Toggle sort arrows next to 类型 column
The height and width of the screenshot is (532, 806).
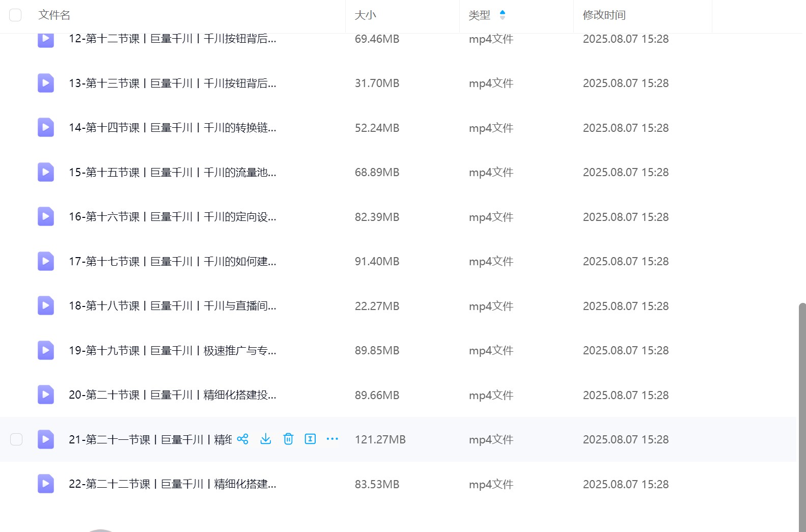pos(503,15)
